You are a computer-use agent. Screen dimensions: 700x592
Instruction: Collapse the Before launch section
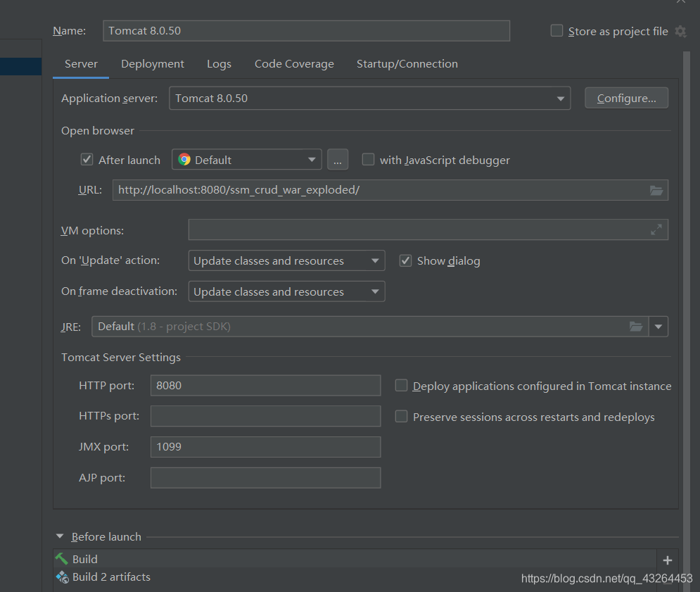[x=60, y=536]
